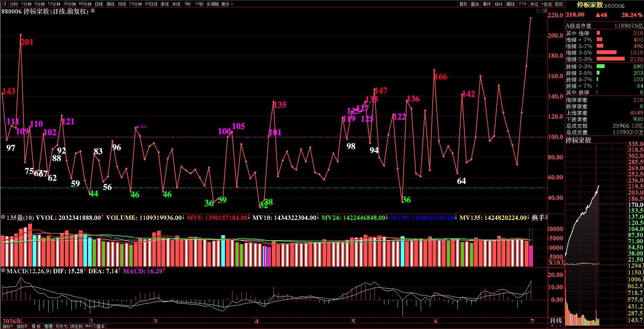Viewport: 644px width, 329px height.
Task: Click the diamond icon above the price axis
Action: (538, 11)
